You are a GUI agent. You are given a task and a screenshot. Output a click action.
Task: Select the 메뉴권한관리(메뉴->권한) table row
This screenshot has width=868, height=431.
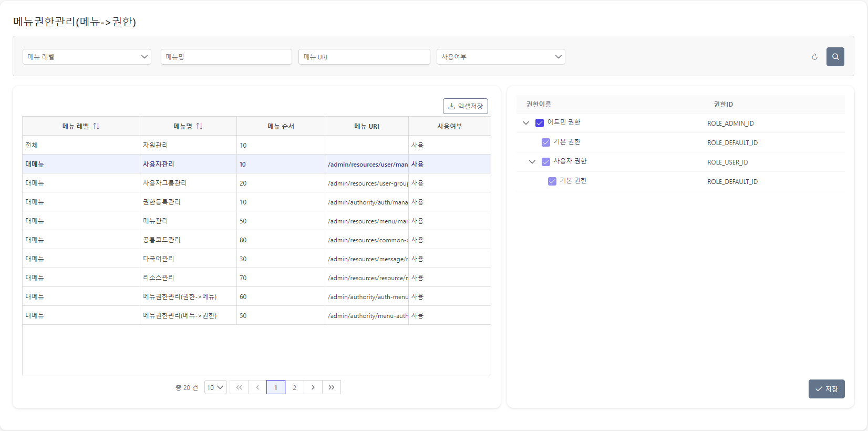(256, 315)
